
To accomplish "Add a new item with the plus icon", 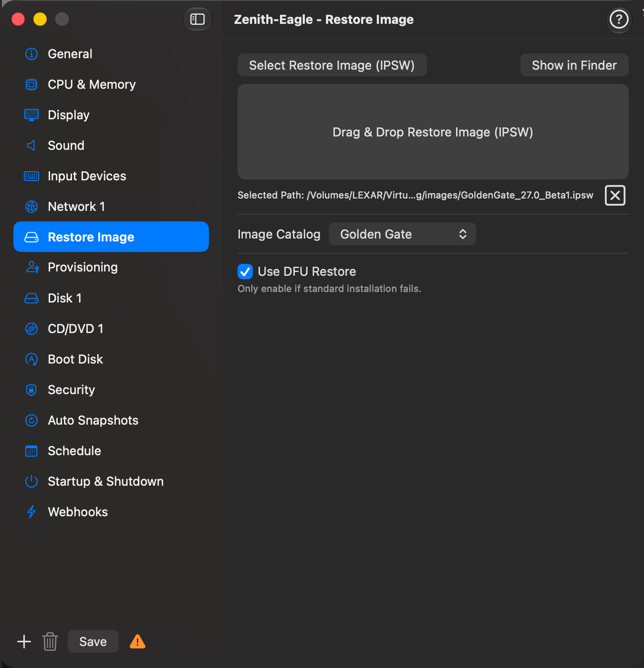I will pyautogui.click(x=24, y=642).
